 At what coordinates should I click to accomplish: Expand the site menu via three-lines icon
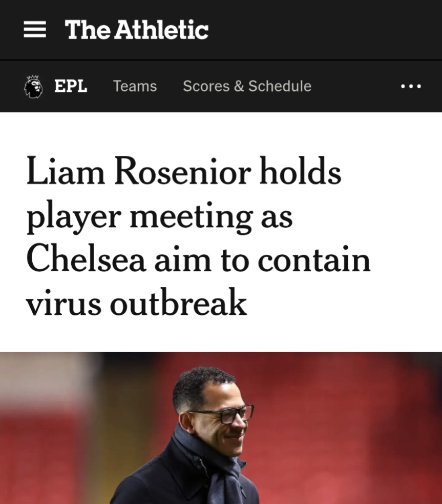click(x=35, y=30)
